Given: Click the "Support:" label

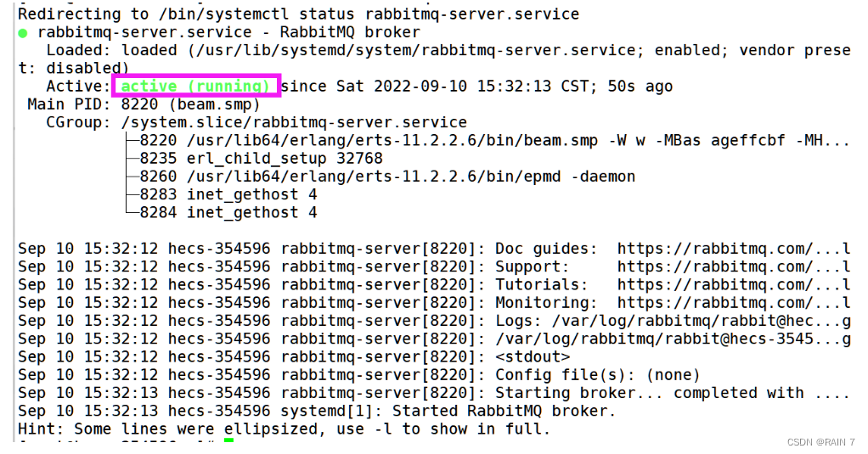Looking at the screenshot, I should click(532, 266).
